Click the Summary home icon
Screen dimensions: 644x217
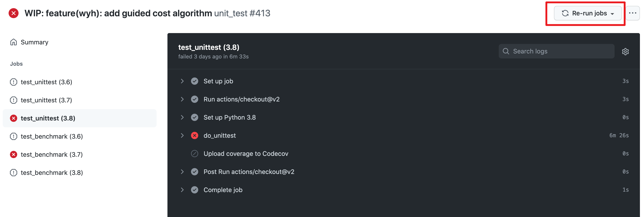coord(14,42)
